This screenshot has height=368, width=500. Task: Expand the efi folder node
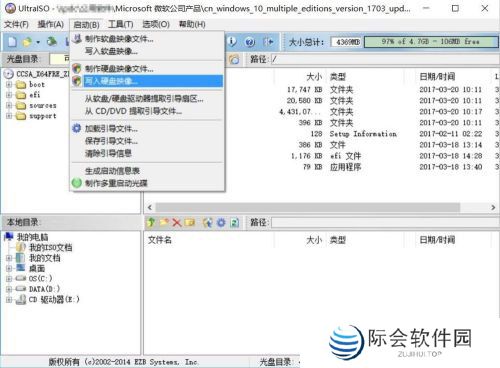[9, 95]
